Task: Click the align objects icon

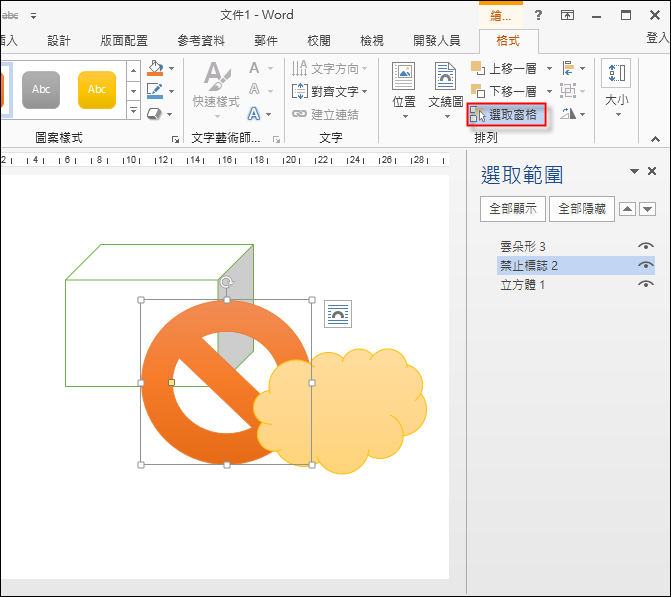Action: pos(568,68)
